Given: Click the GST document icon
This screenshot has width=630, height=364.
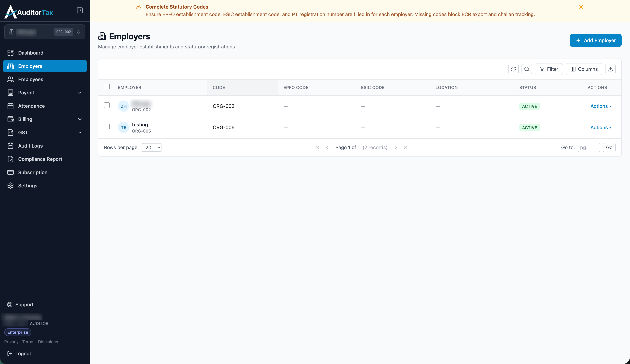Looking at the screenshot, I should click(10, 132).
